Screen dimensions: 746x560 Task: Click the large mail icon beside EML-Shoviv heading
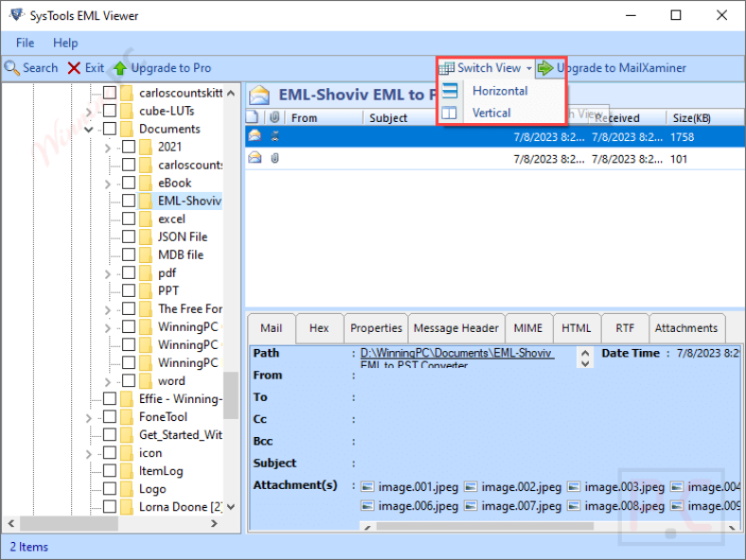click(259, 96)
